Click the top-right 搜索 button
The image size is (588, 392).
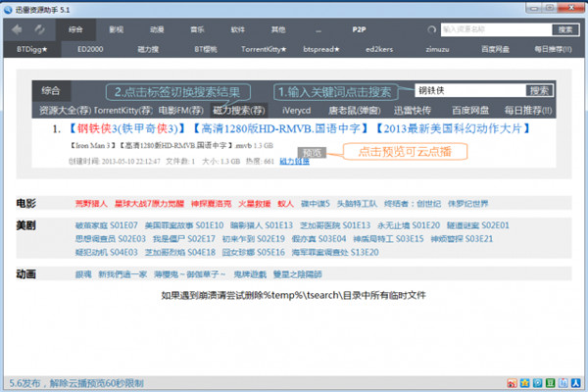click(x=565, y=29)
